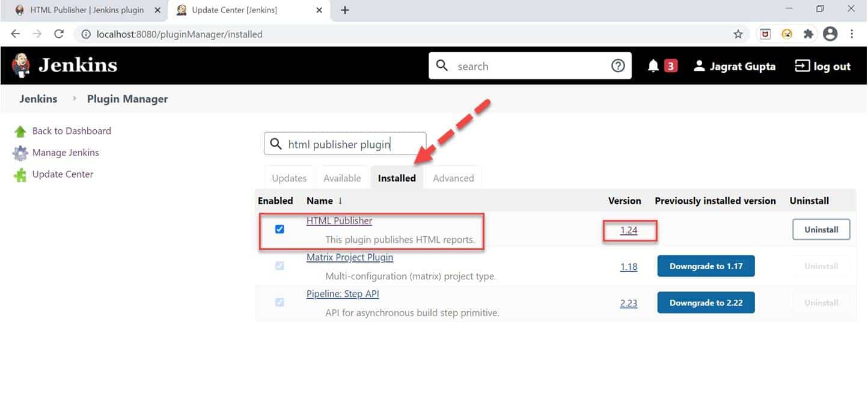The width and height of the screenshot is (868, 405).
Task: Click the Enabled column header
Action: (x=275, y=201)
